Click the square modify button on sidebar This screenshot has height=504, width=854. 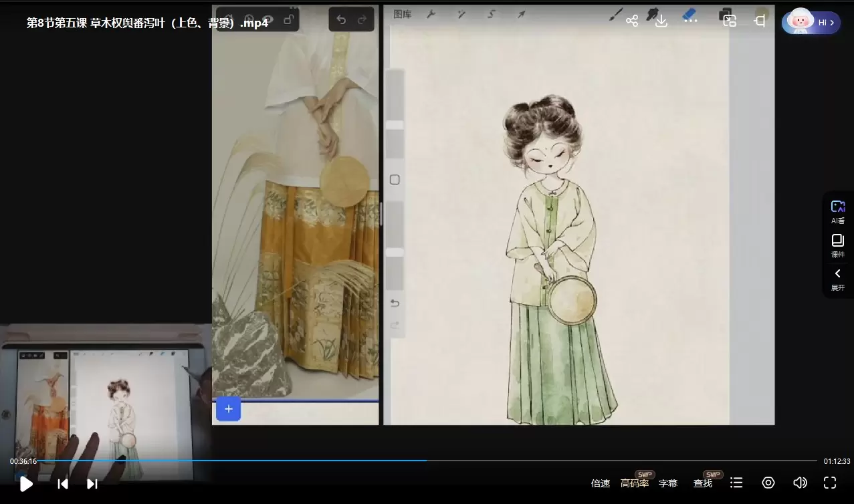pyautogui.click(x=395, y=180)
